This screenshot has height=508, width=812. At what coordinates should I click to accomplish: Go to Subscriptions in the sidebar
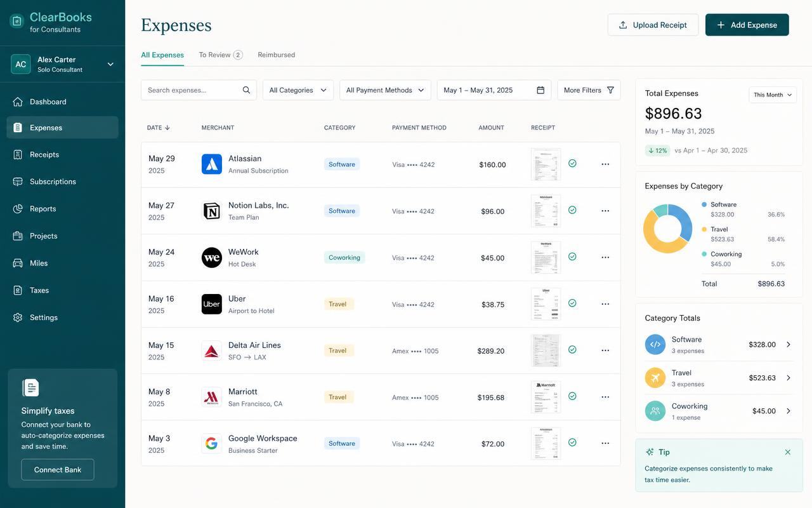pyautogui.click(x=62, y=182)
